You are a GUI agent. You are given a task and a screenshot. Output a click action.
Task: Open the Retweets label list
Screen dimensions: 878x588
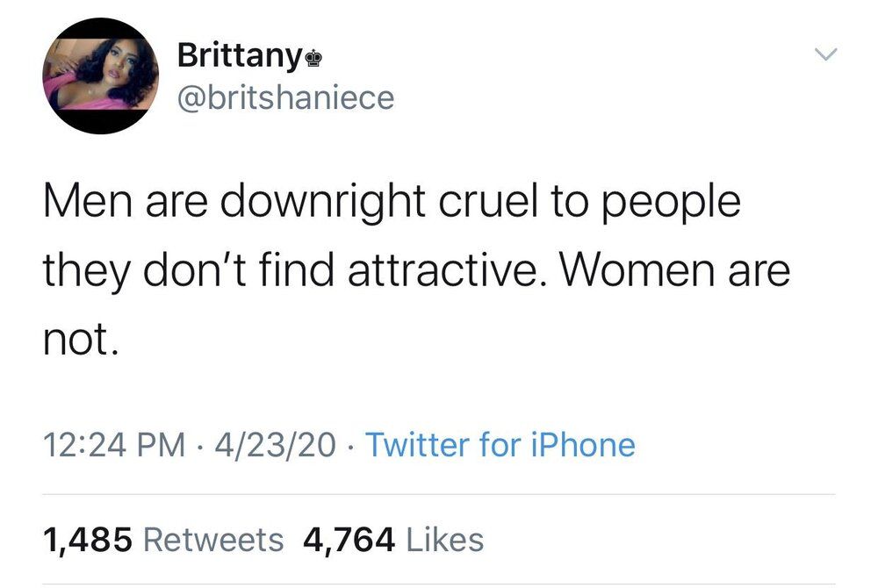[214, 541]
